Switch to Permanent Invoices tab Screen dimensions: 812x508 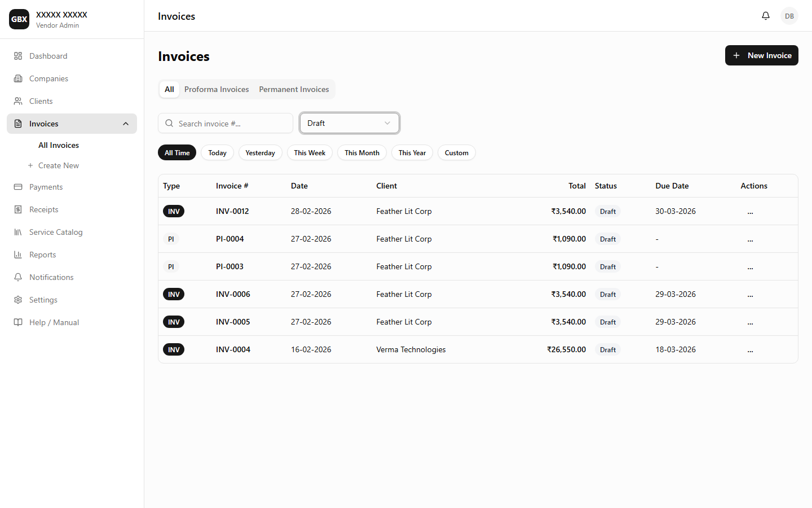pyautogui.click(x=294, y=89)
